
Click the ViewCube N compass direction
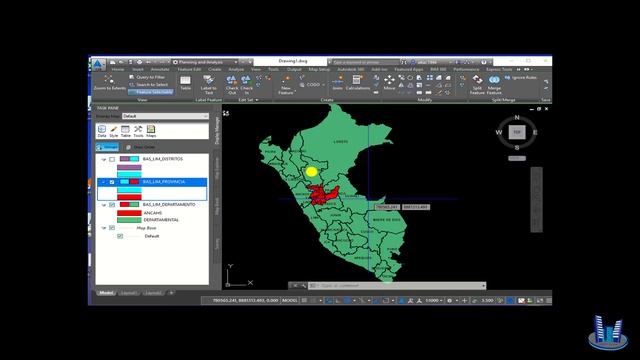click(517, 118)
